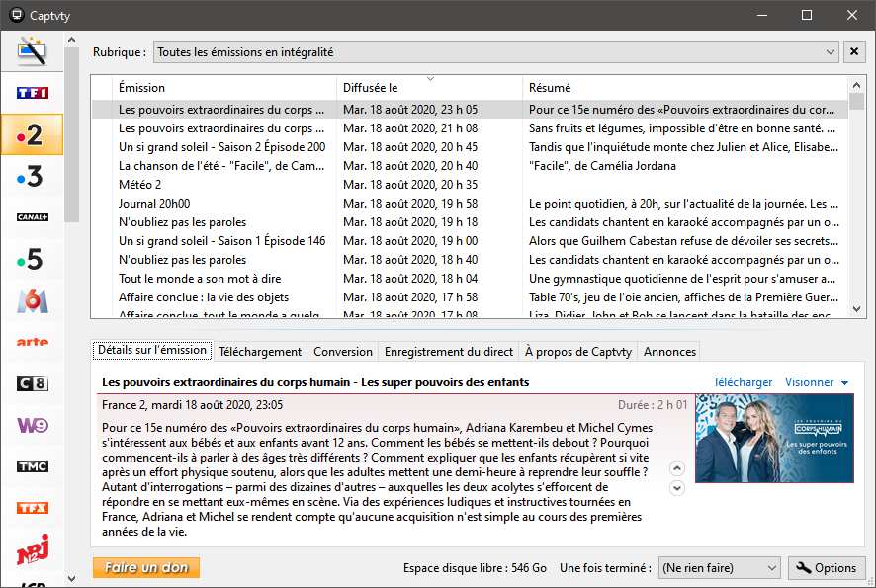Select 'Les pouvoirs extraordinaires' row at 23 h 05
The image size is (876, 588).
[x=470, y=110]
